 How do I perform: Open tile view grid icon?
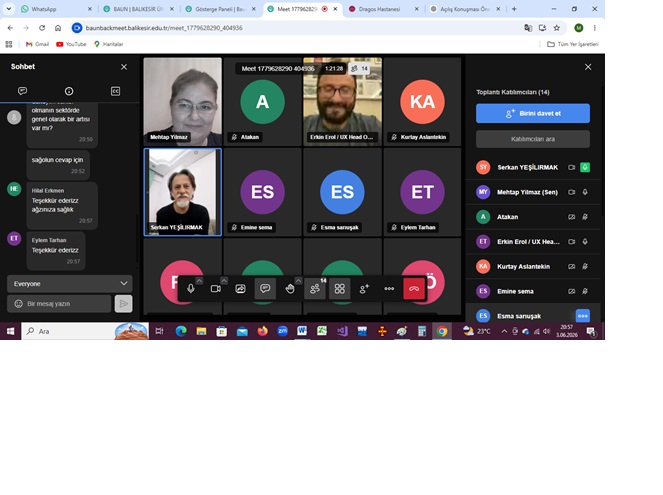(340, 289)
